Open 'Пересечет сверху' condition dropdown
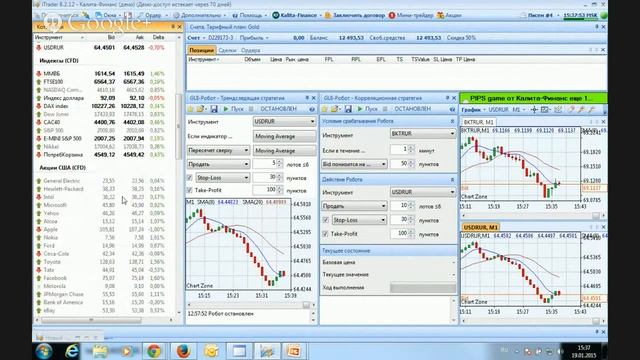The width and height of the screenshot is (640, 360). point(218,151)
